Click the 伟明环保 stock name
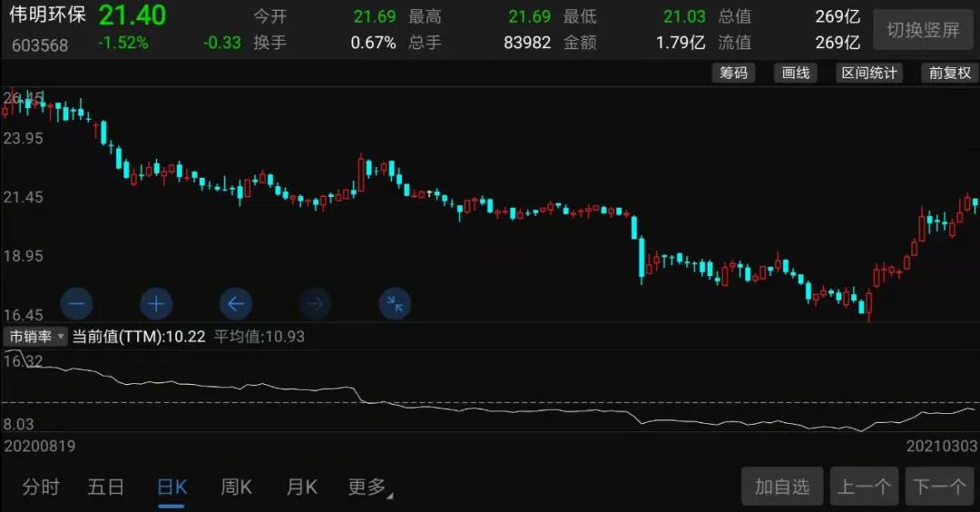980x512 pixels. click(47, 15)
